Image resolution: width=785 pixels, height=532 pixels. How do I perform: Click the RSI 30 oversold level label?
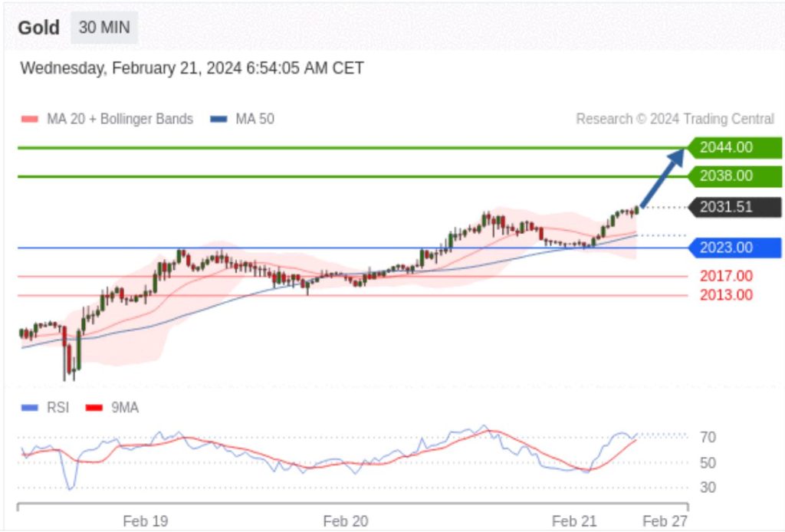(x=708, y=488)
